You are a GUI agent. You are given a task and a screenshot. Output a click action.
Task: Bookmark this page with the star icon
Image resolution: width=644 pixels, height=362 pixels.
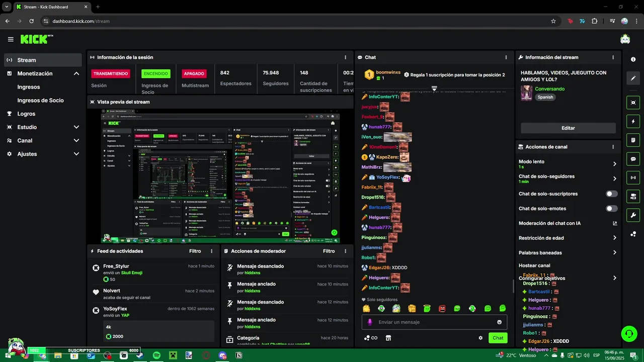pyautogui.click(x=553, y=21)
